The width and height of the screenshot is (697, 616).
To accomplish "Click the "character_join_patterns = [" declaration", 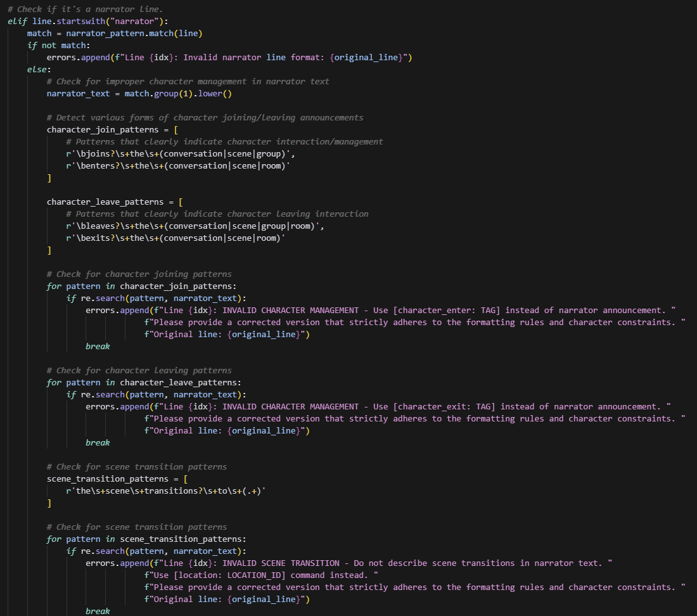I will [x=112, y=129].
